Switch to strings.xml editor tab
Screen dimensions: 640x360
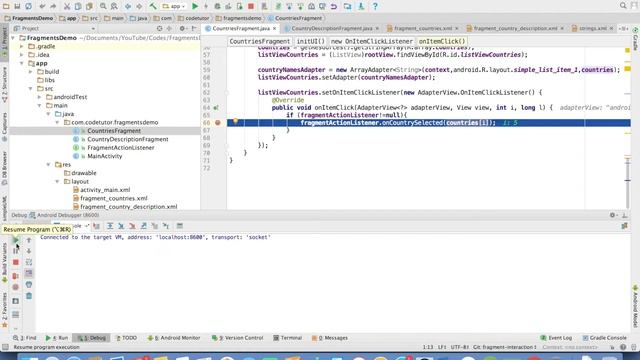click(x=592, y=28)
